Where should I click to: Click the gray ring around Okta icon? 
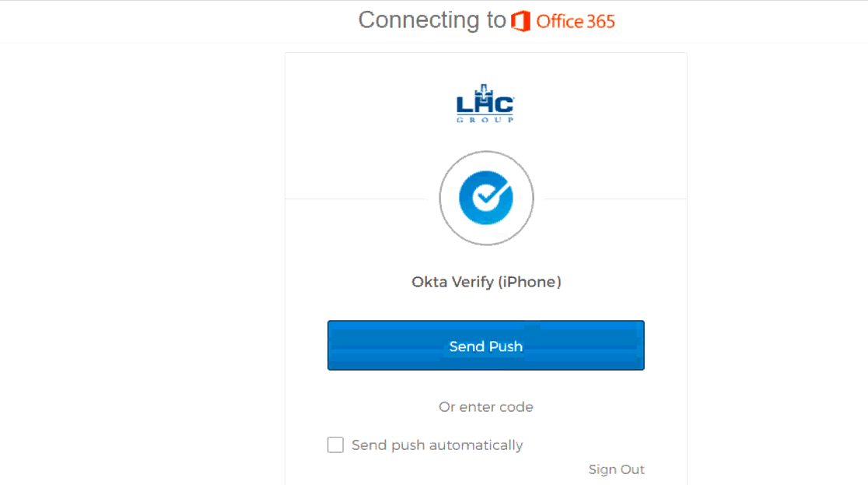pos(444,199)
